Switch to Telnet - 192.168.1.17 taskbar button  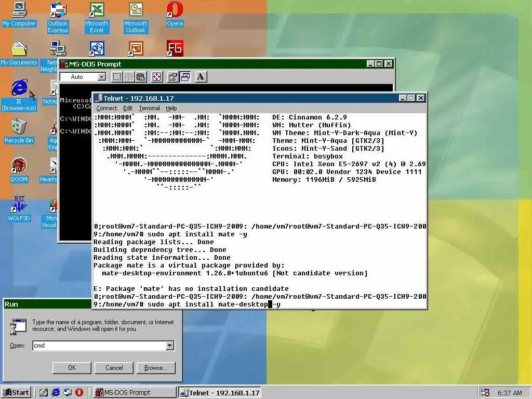[x=220, y=393]
